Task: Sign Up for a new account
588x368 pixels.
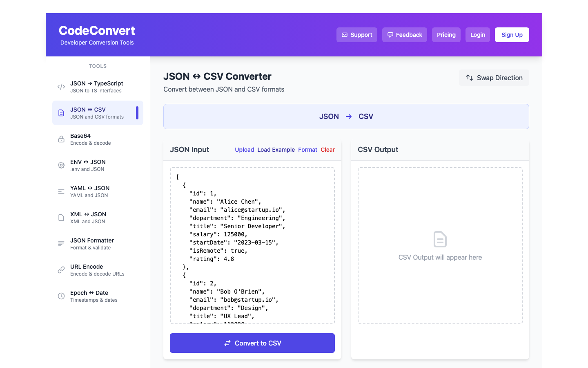Action: click(x=512, y=35)
